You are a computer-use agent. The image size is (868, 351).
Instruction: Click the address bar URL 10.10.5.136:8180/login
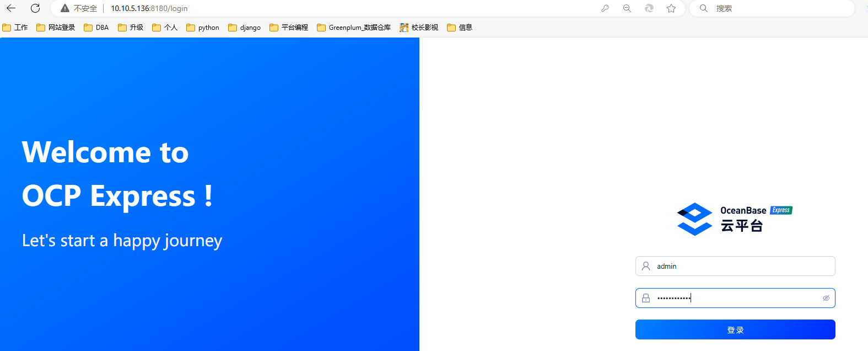pyautogui.click(x=149, y=8)
